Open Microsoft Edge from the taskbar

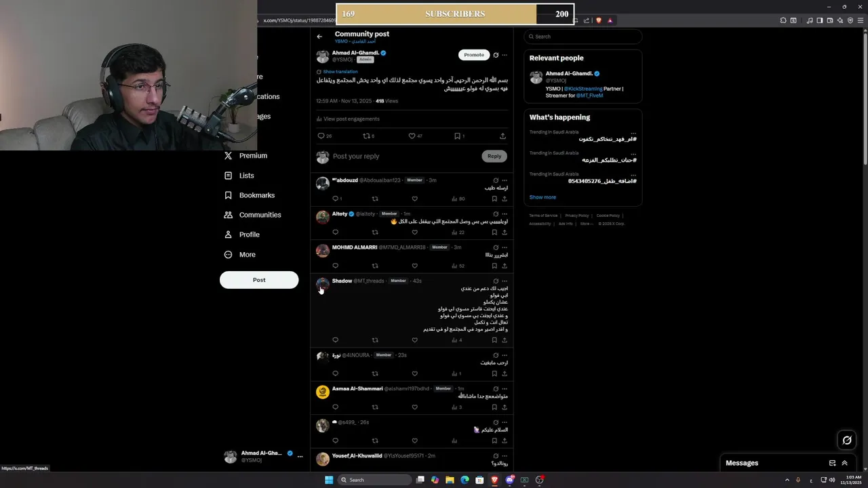point(465,480)
